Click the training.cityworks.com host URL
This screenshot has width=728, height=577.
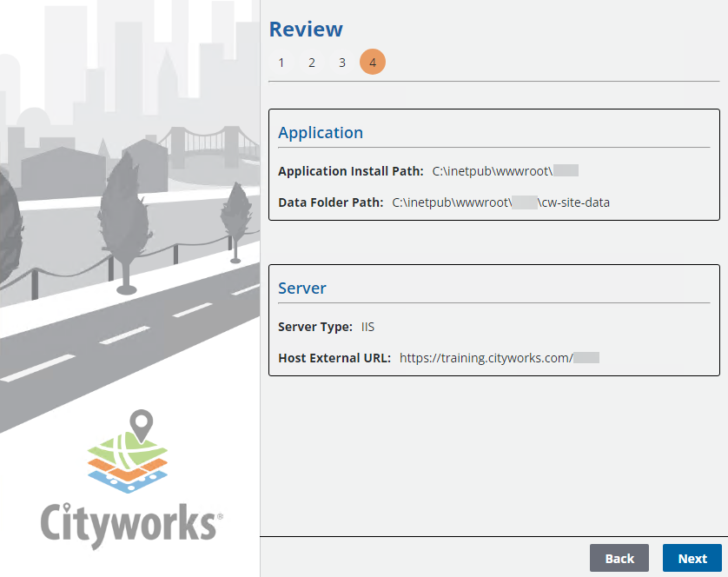coord(499,357)
